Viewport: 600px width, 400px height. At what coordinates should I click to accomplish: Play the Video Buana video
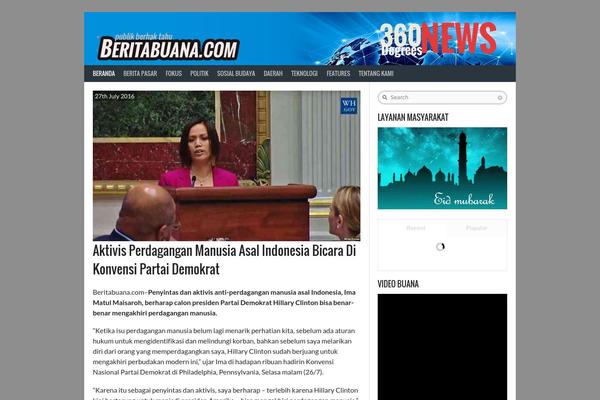point(442,347)
